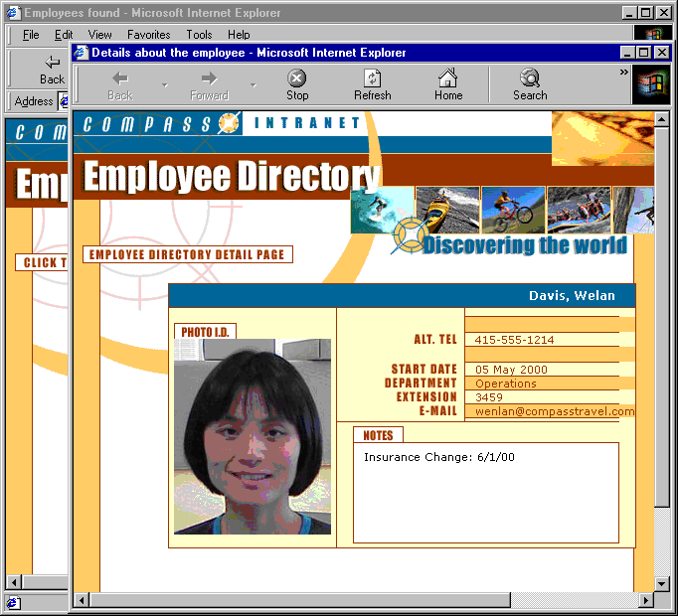This screenshot has height=616, width=678.
Task: Click the Employee Directory heading
Action: coord(232,176)
